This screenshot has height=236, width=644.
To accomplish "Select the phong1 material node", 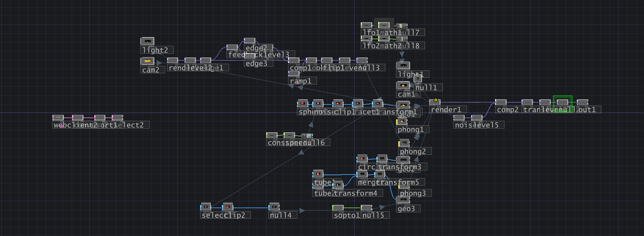I will (402, 122).
